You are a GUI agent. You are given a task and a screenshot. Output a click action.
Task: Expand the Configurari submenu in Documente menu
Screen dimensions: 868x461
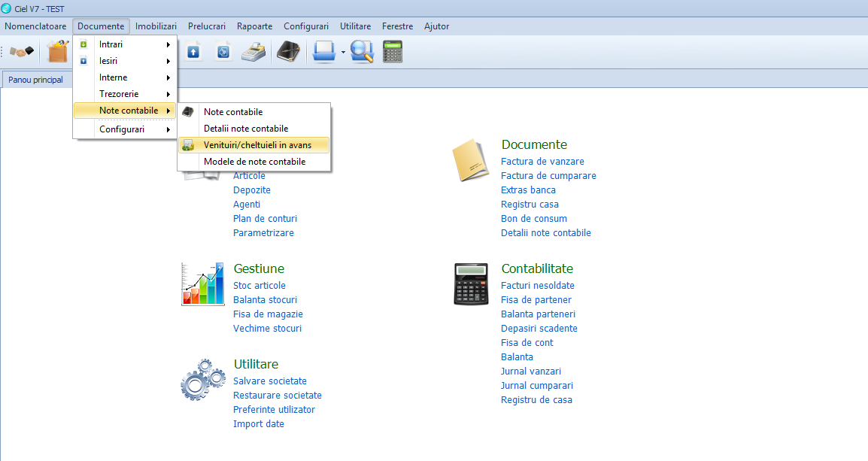coord(125,129)
